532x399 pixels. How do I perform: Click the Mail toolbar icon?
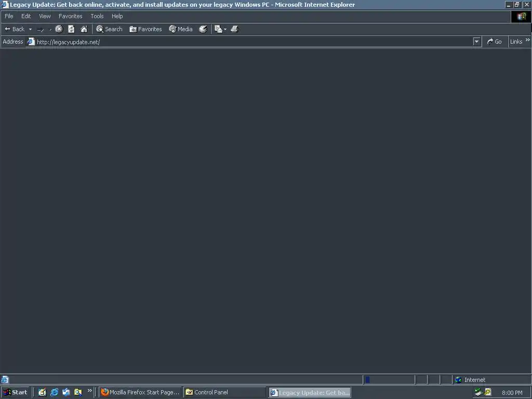click(219, 29)
